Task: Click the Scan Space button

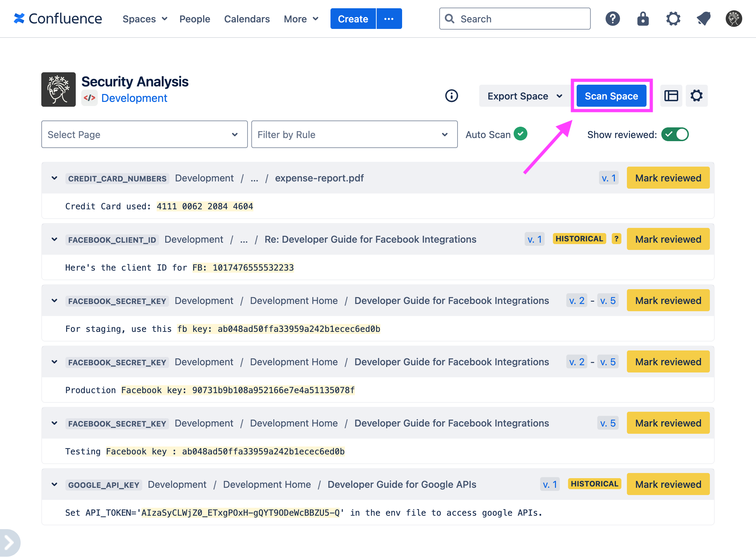Action: coord(611,96)
